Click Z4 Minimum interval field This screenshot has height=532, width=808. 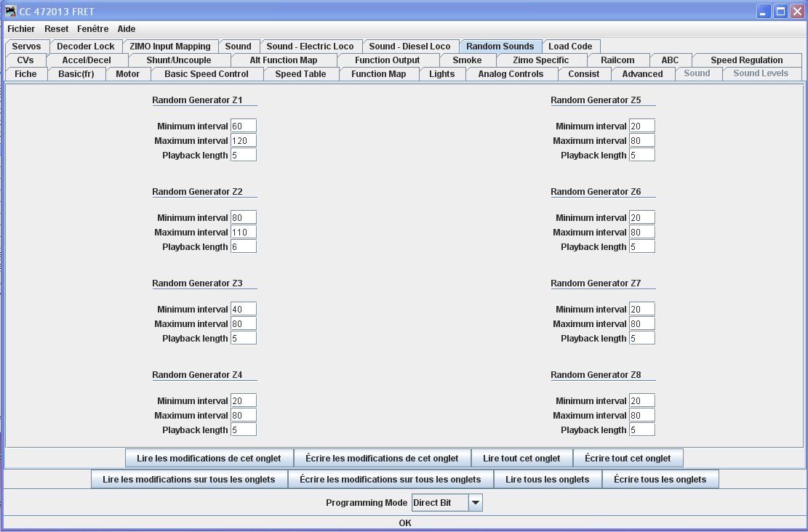click(243, 401)
